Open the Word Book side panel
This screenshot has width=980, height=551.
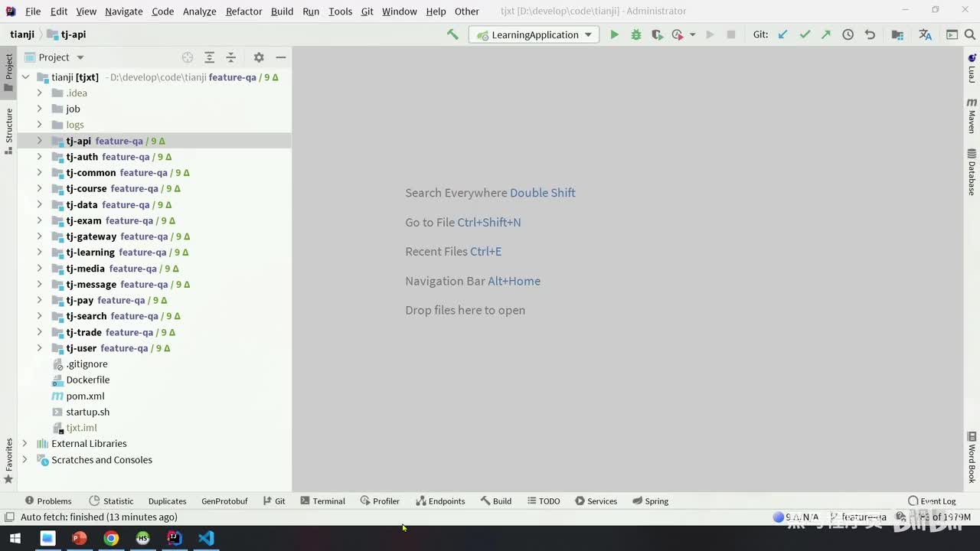[972, 458]
